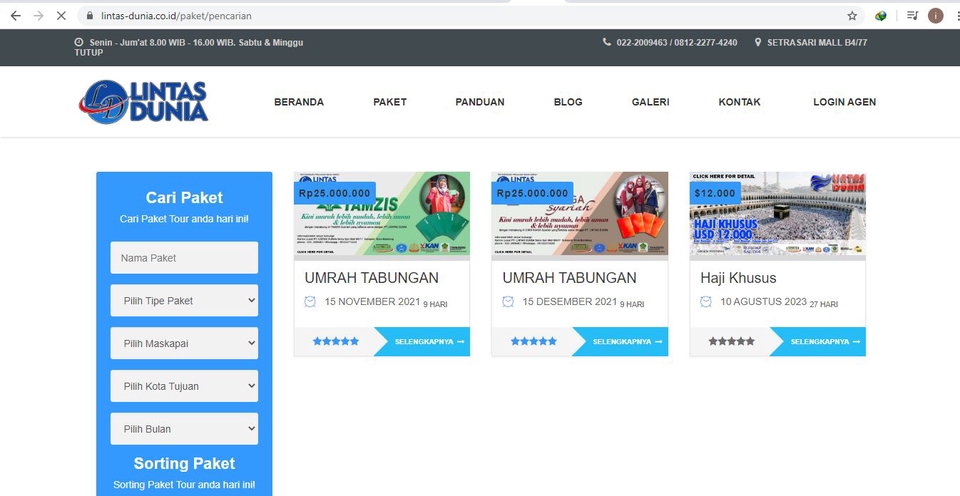This screenshot has width=960, height=496.
Task: Open the media control playlist icon
Action: [912, 16]
